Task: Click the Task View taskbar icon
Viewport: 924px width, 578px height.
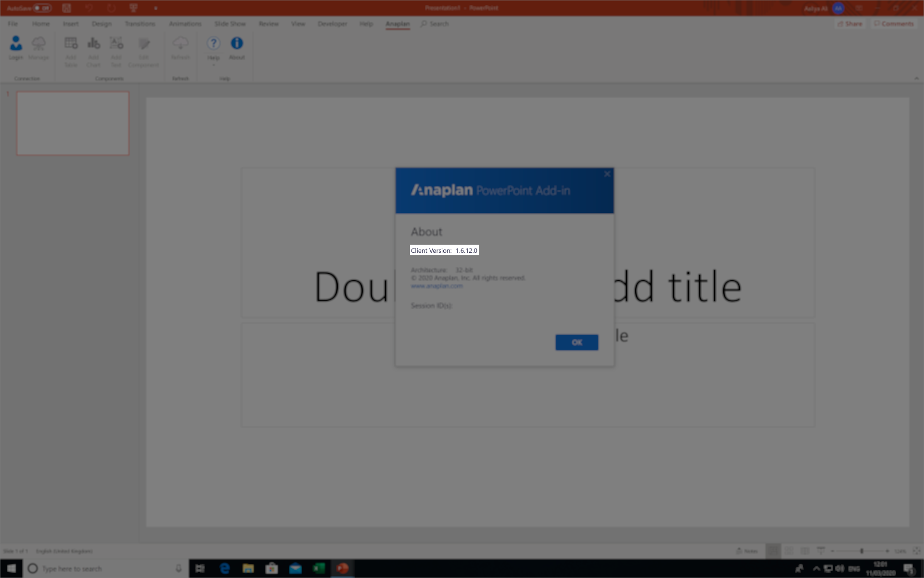Action: (x=200, y=569)
